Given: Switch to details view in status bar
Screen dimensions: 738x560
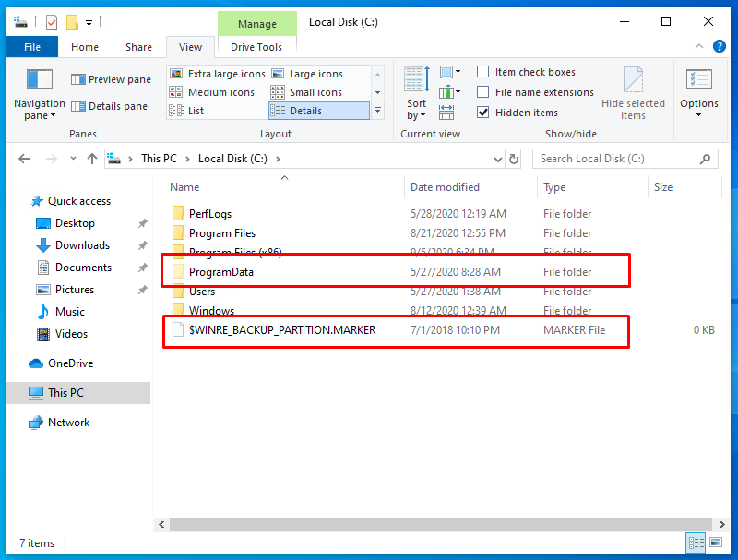Looking at the screenshot, I should [696, 543].
